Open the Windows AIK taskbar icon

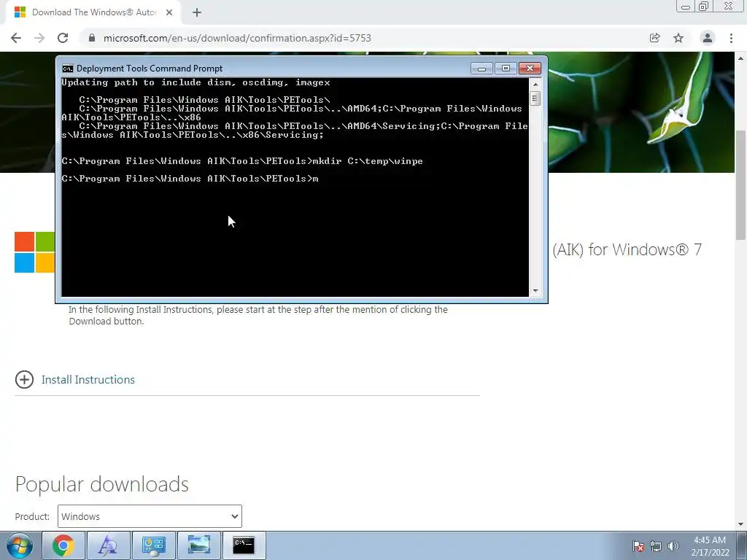point(108,545)
